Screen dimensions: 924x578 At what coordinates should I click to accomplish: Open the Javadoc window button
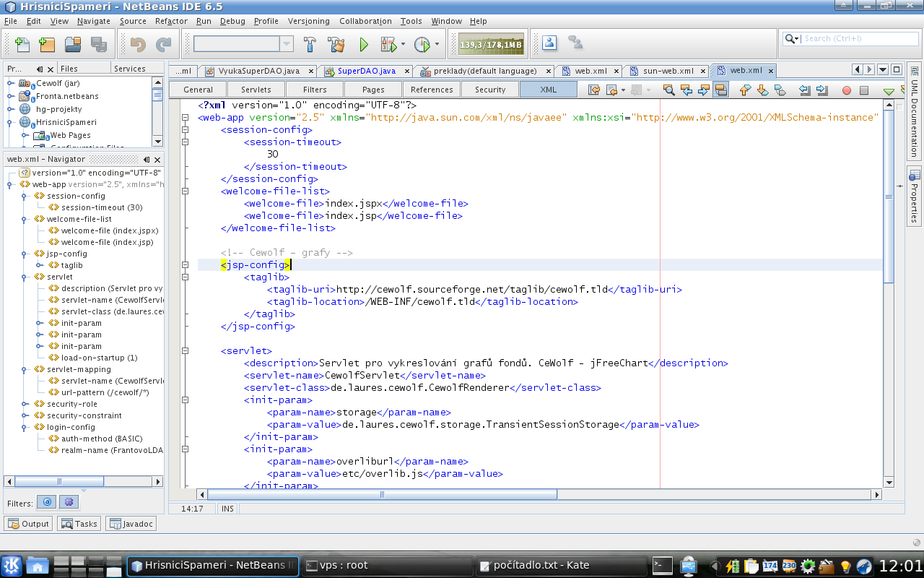tap(131, 524)
